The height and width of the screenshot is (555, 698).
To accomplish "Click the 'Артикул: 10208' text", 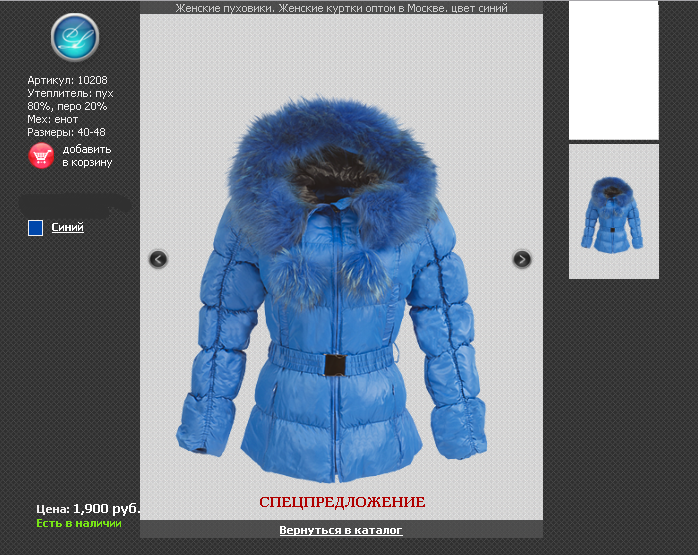I will pos(67,80).
